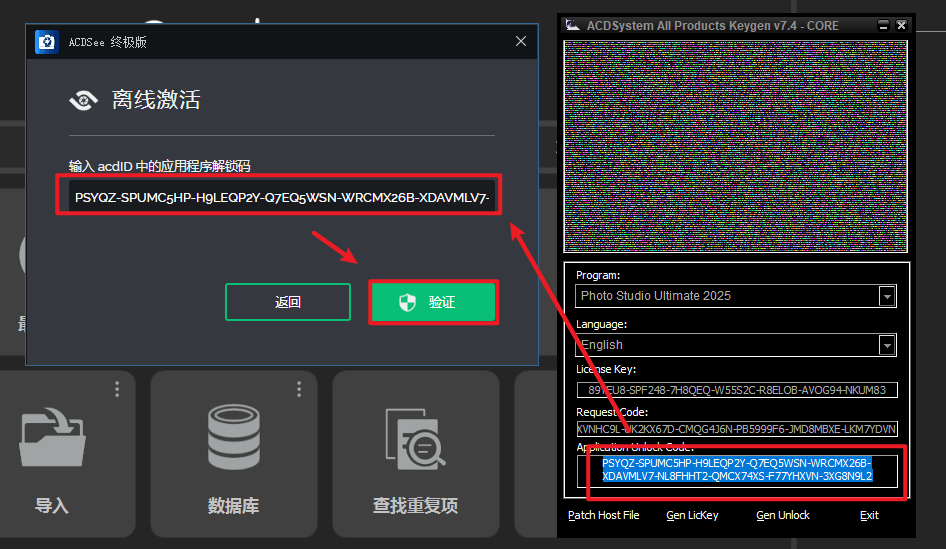This screenshot has height=549, width=946.
Task: Click the Request Code text field
Action: point(736,429)
